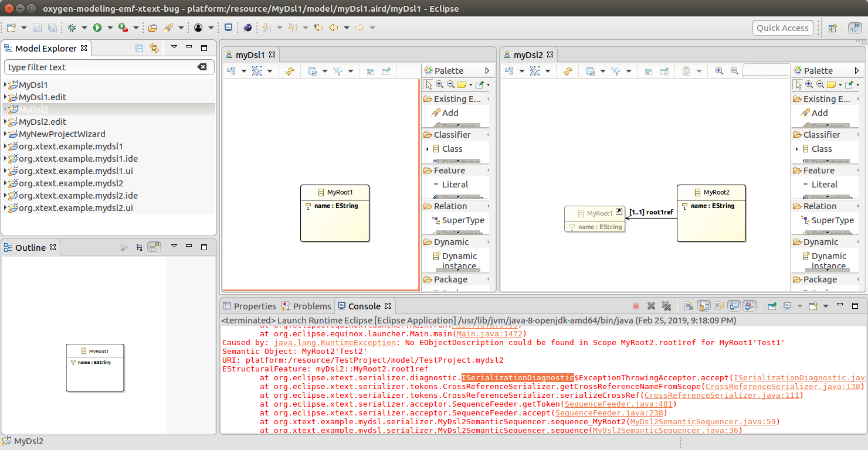868x450 pixels.
Task: Open the Model Explorer view menu triangle
Action: (174, 47)
